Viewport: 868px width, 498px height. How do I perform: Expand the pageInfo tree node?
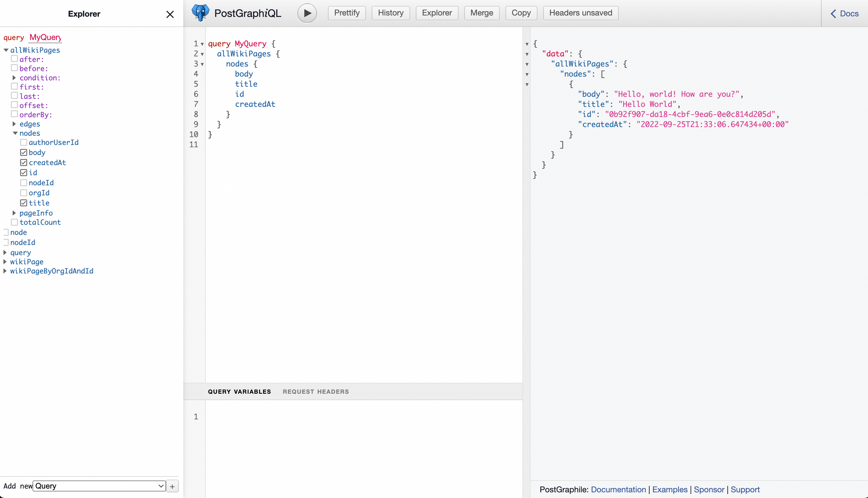click(x=14, y=213)
